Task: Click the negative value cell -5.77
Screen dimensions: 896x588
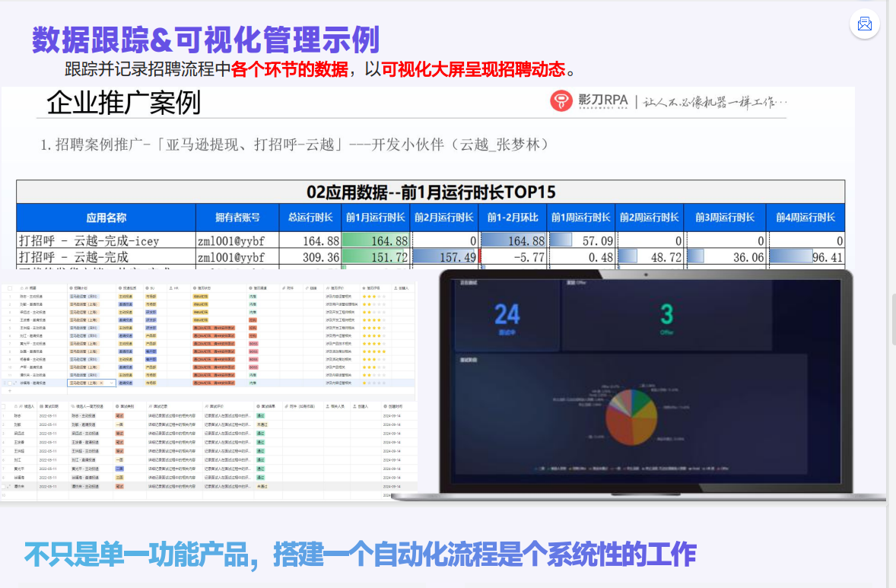Action: click(513, 257)
